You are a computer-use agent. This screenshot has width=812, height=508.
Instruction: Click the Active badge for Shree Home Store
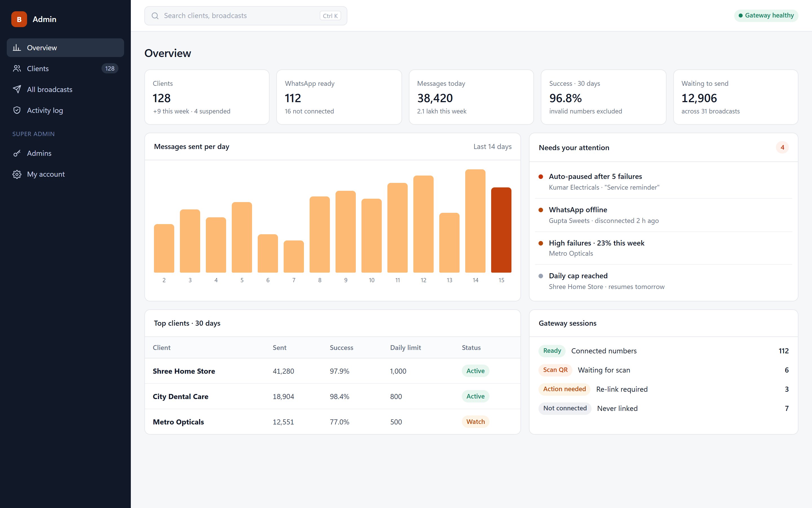pos(475,371)
